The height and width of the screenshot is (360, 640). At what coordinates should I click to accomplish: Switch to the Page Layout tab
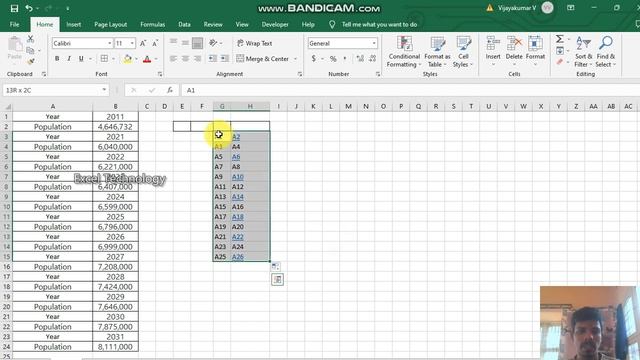(111, 24)
